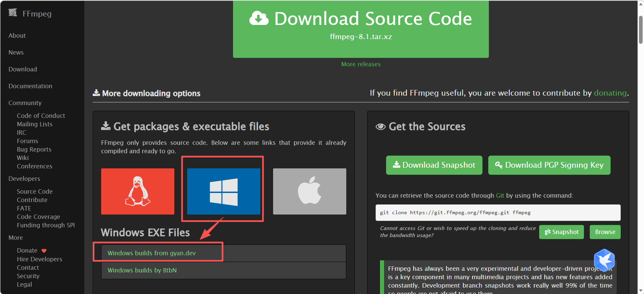Viewport: 644px width, 294px height.
Task: Click the FFmpeg logo icon
Action: tap(13, 13)
